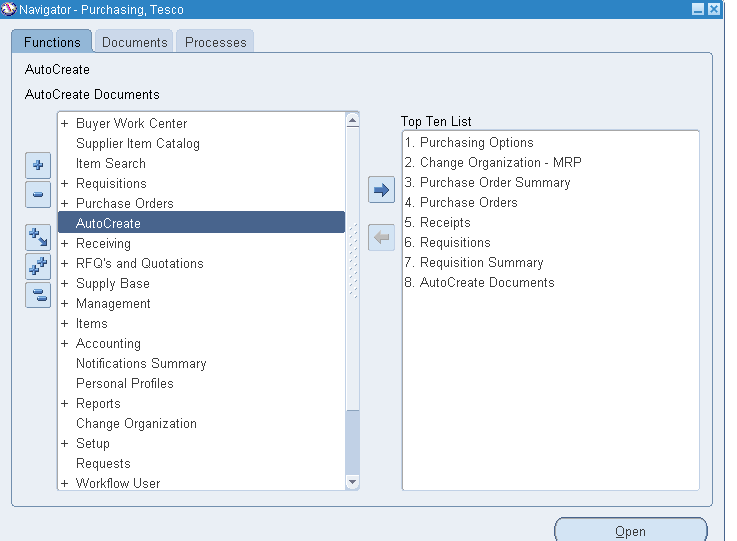This screenshot has height=541, width=737.
Task: Switch to the Documents tab
Action: [135, 42]
